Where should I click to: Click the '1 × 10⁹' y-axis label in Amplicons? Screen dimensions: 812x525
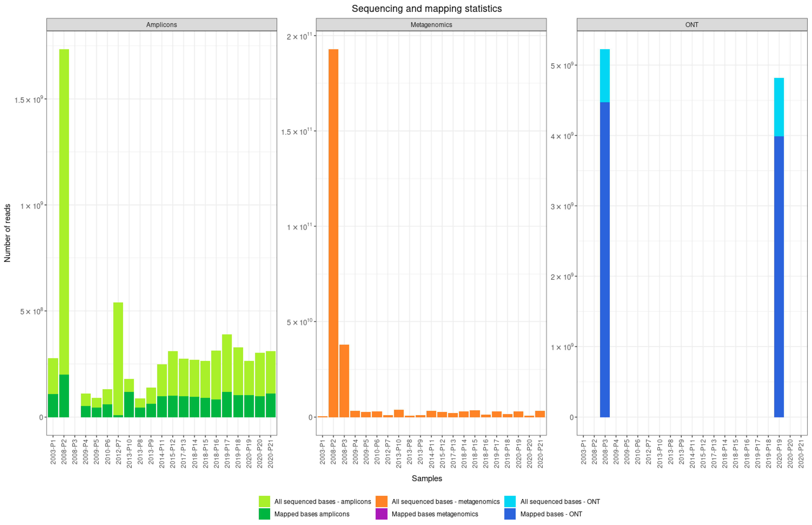point(32,206)
